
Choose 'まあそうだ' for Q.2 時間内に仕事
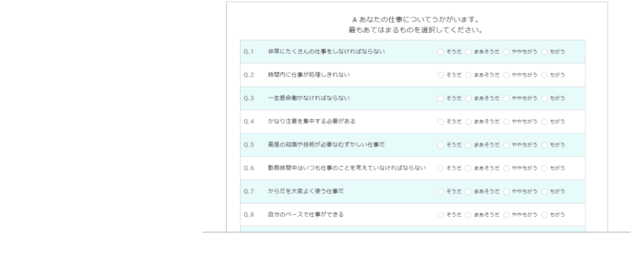pos(469,75)
